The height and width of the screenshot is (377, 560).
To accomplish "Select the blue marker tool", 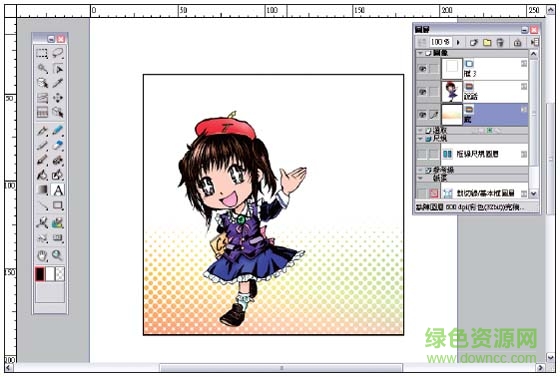I will tap(58, 131).
